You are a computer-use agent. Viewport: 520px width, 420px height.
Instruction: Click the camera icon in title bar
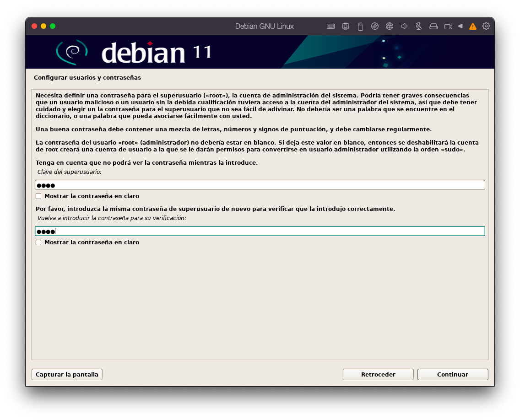[x=448, y=26]
